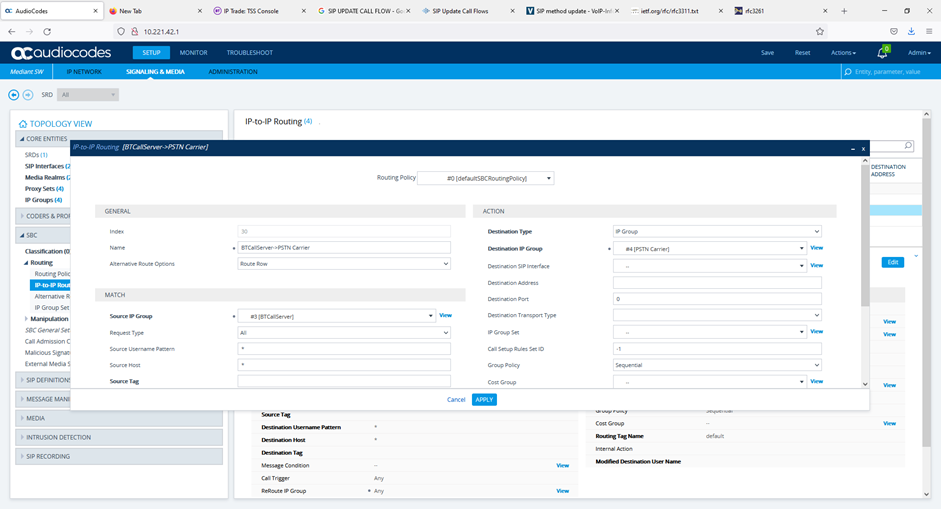Open the Request Type dropdown

344,333
